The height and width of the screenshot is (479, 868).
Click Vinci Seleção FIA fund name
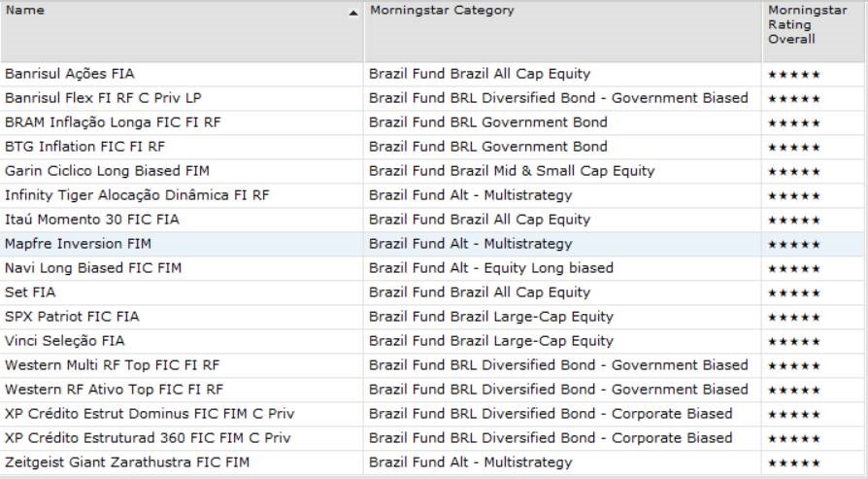[x=65, y=341]
